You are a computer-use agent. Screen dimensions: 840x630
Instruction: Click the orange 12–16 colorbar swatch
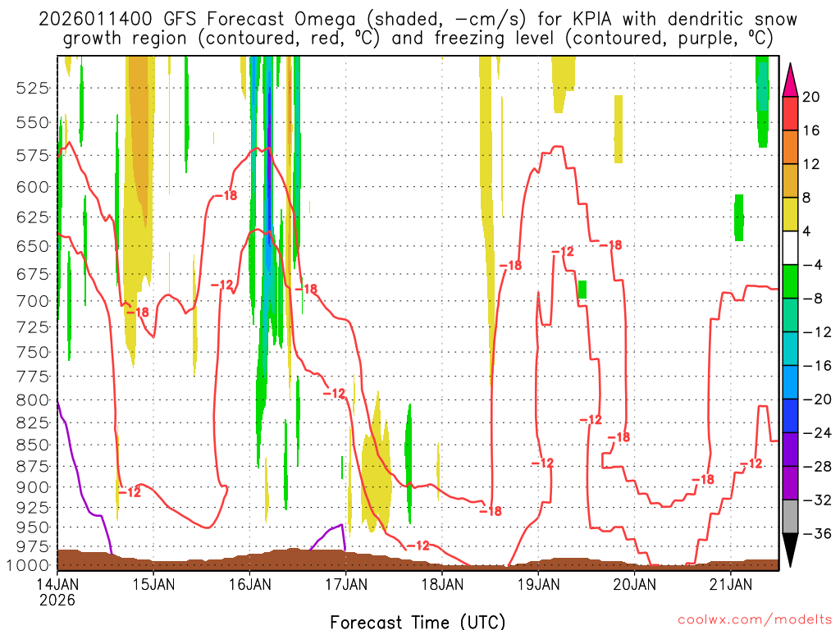tap(790, 148)
